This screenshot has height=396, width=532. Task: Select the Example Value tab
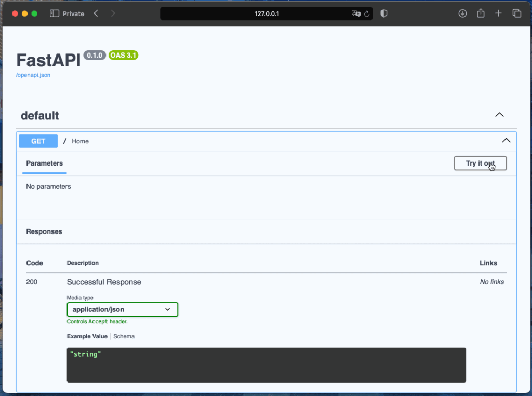coord(87,336)
